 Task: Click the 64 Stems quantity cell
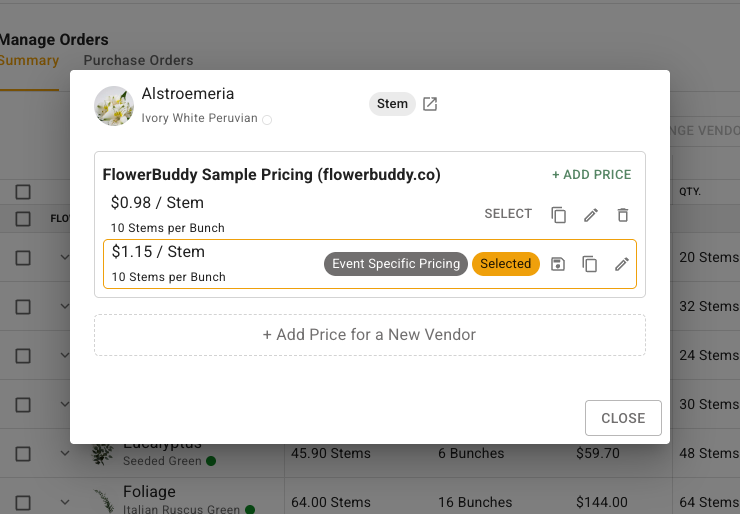click(x=709, y=502)
